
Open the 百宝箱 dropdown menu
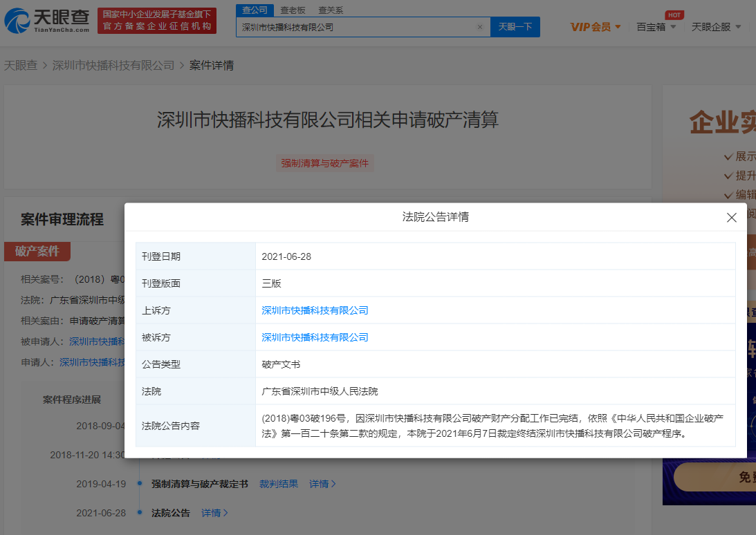point(656,27)
